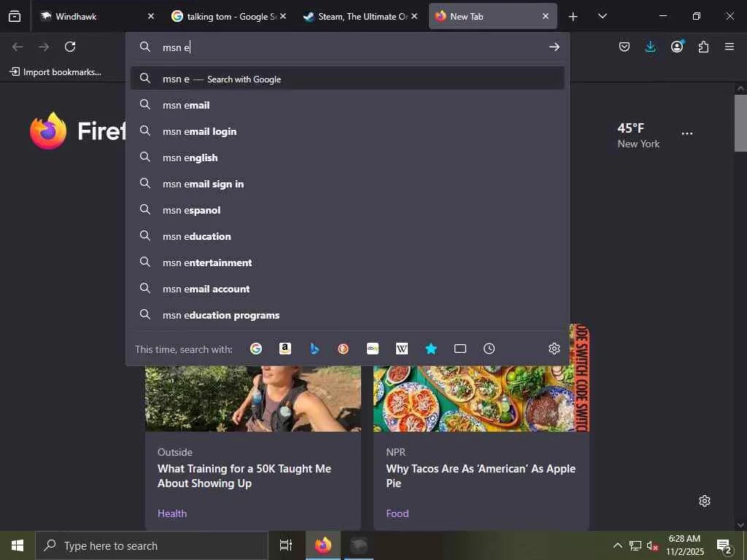Open the 45°F New York weather widget
Viewport: 747px width, 560px height.
[x=638, y=135]
